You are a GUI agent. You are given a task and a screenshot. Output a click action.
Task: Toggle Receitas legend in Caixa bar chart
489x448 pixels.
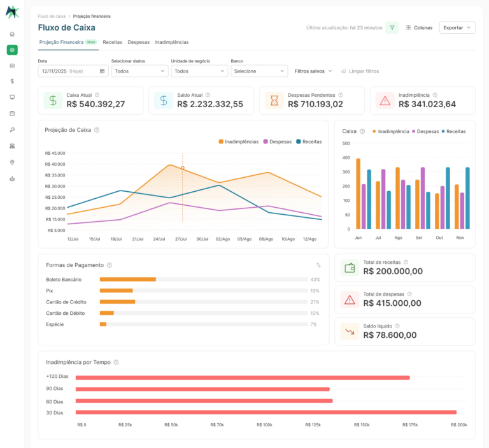pos(453,132)
